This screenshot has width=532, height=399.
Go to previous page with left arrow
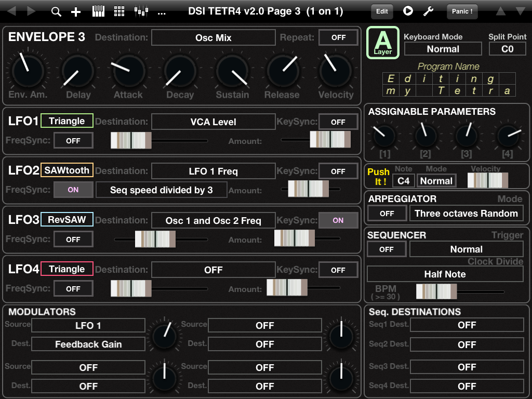(11, 11)
